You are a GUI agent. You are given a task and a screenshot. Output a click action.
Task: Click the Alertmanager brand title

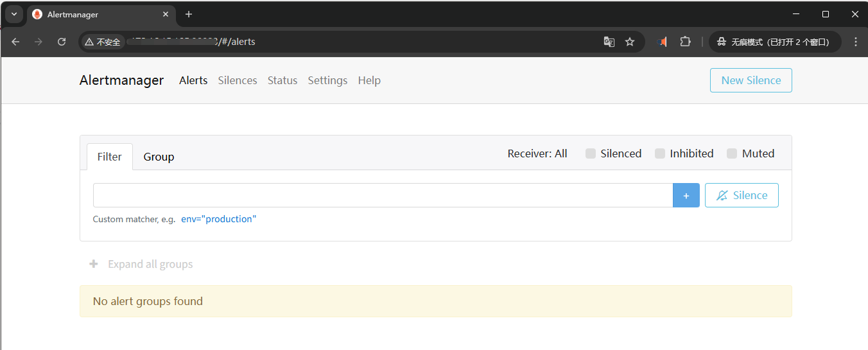[x=122, y=80]
